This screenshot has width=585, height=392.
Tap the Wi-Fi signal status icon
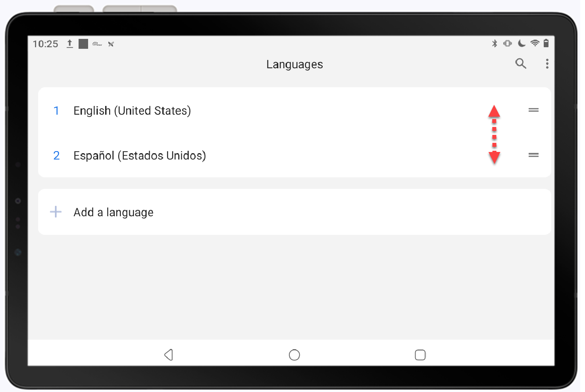535,44
